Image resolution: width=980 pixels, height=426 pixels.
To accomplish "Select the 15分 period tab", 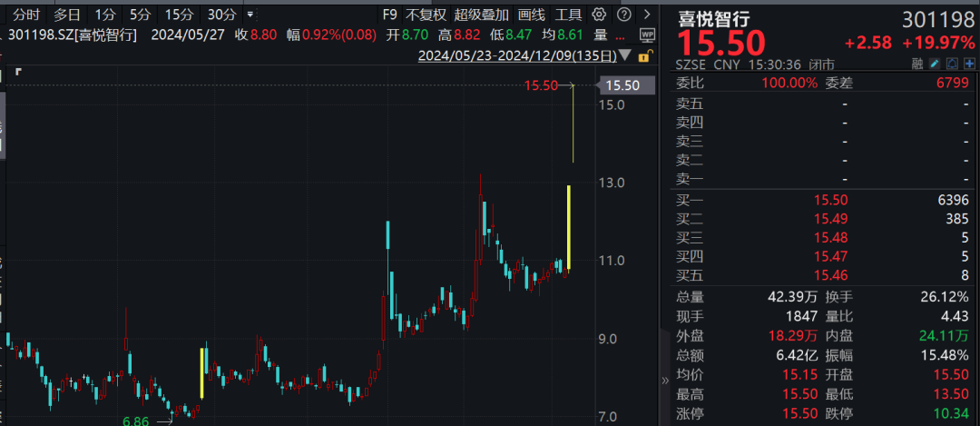I will (178, 14).
